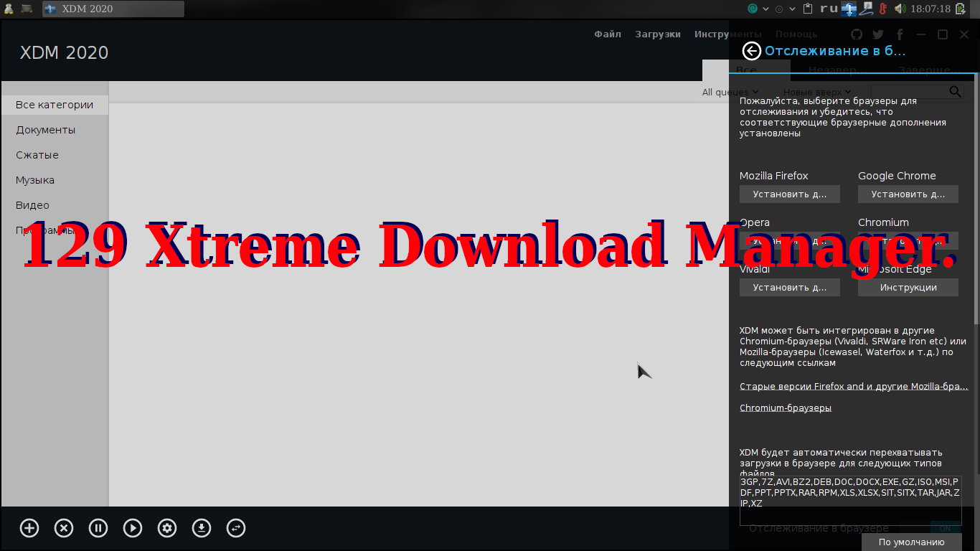Install the Google Chrome addon button
The height and width of the screenshot is (551, 980).
coord(908,194)
